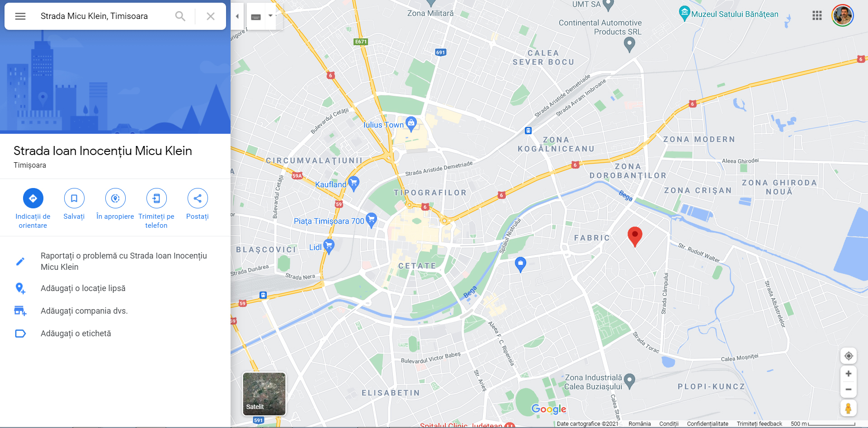Open the Google apps grid

(817, 16)
